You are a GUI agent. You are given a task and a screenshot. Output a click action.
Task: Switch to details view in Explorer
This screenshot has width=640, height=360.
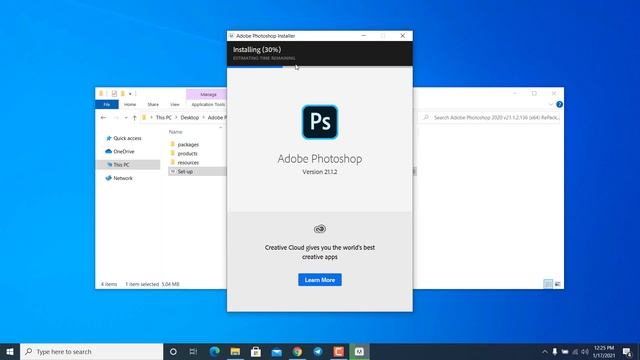click(548, 284)
